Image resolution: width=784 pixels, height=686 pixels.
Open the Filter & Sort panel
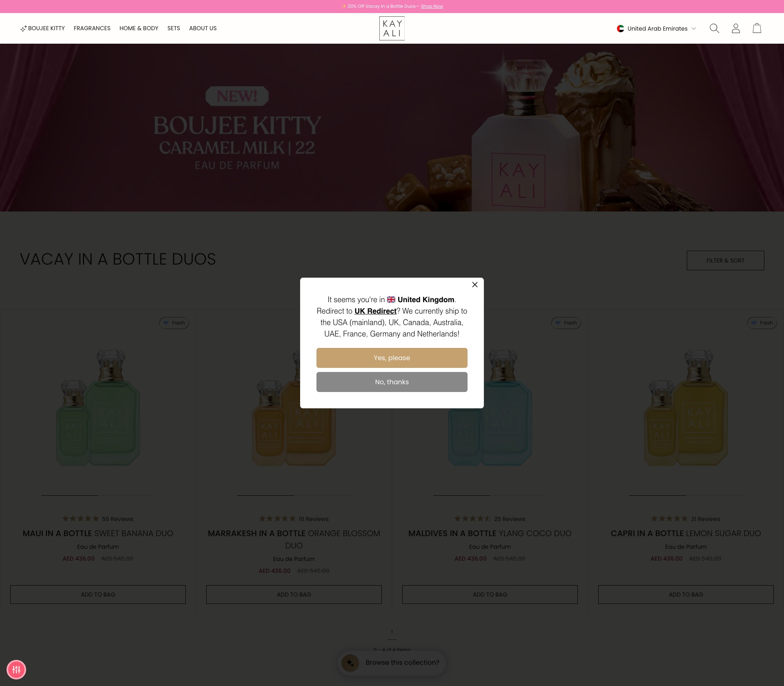pos(725,261)
